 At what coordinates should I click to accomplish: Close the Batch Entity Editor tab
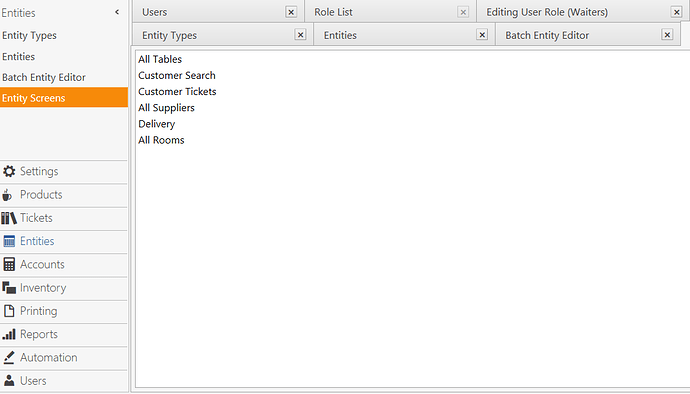[x=668, y=35]
